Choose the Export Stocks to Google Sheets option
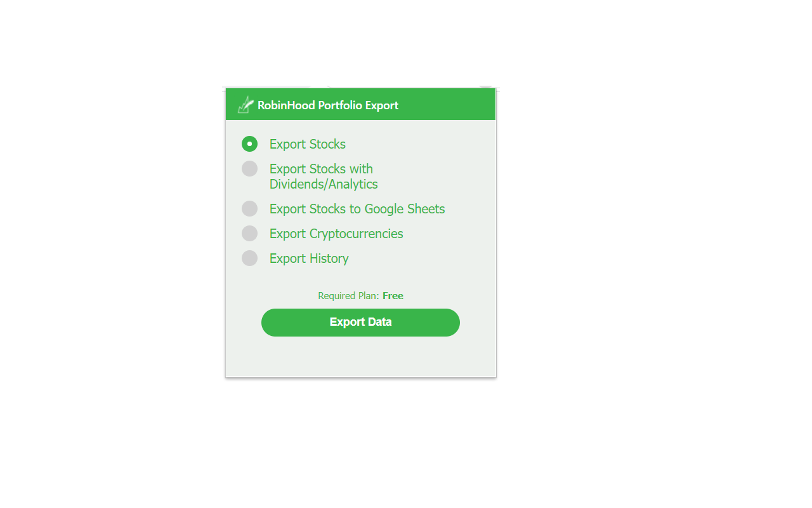Image resolution: width=812 pixels, height=508 pixels. (x=249, y=208)
